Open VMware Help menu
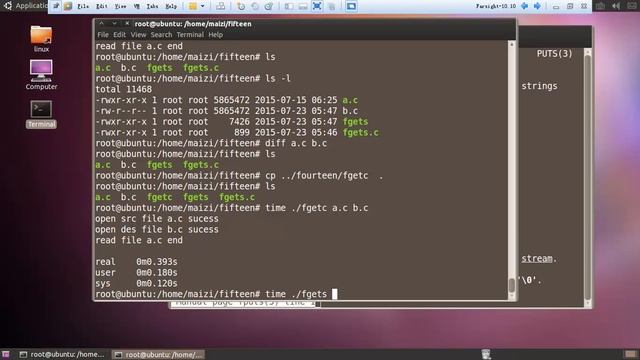This screenshot has width=640, height=360. [171, 6]
